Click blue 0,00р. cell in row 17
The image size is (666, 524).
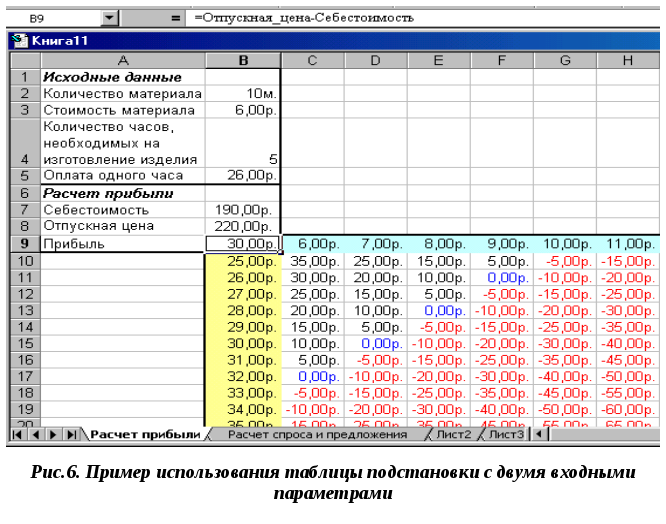coord(313,376)
